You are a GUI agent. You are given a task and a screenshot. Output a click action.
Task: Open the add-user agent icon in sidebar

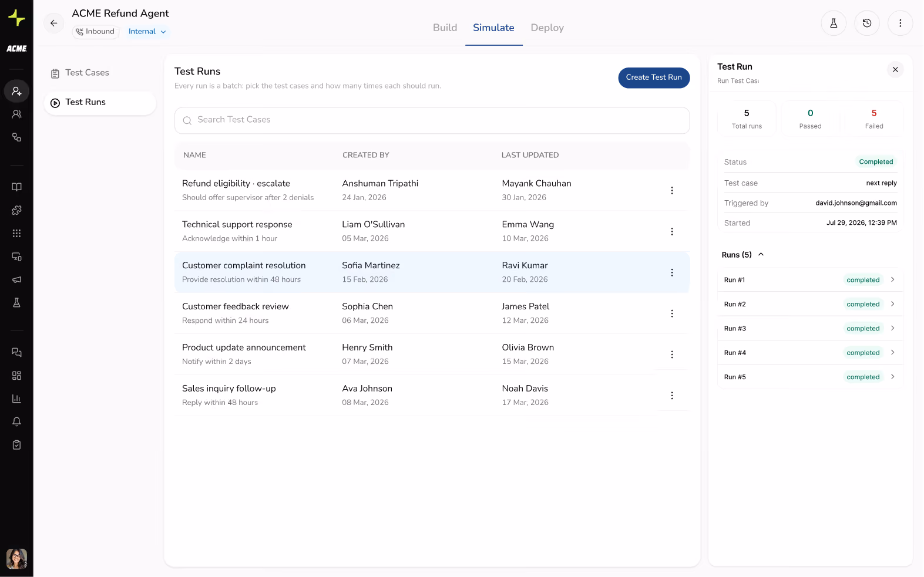[x=16, y=91]
